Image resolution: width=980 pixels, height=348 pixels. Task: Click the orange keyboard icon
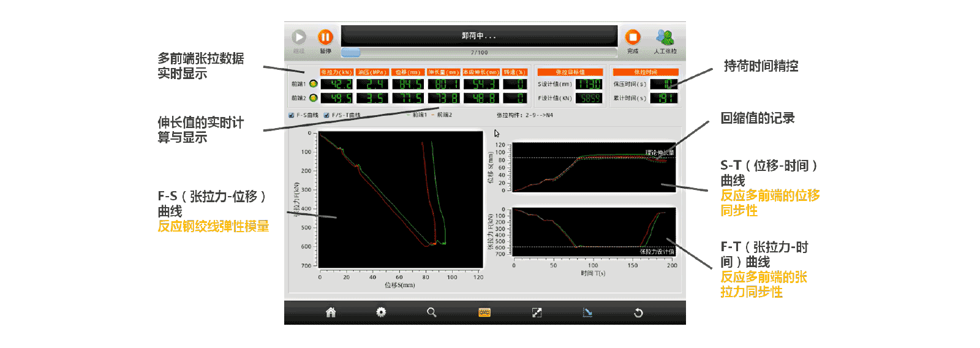coord(484,312)
